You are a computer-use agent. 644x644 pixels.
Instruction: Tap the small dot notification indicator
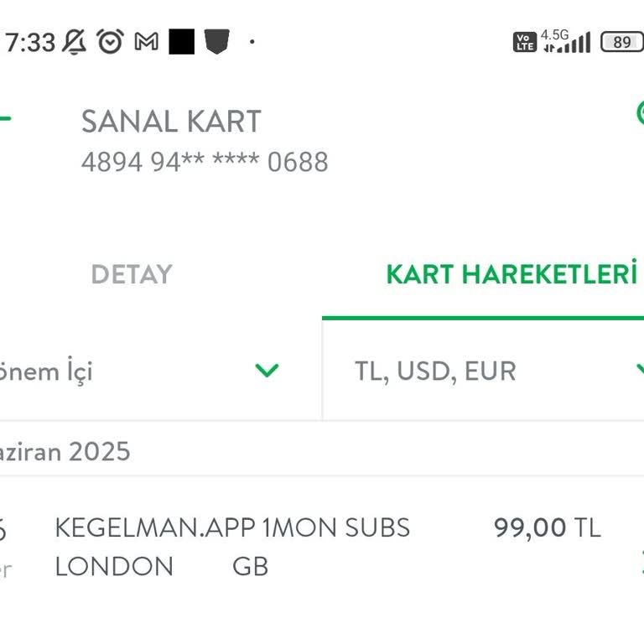[252, 41]
